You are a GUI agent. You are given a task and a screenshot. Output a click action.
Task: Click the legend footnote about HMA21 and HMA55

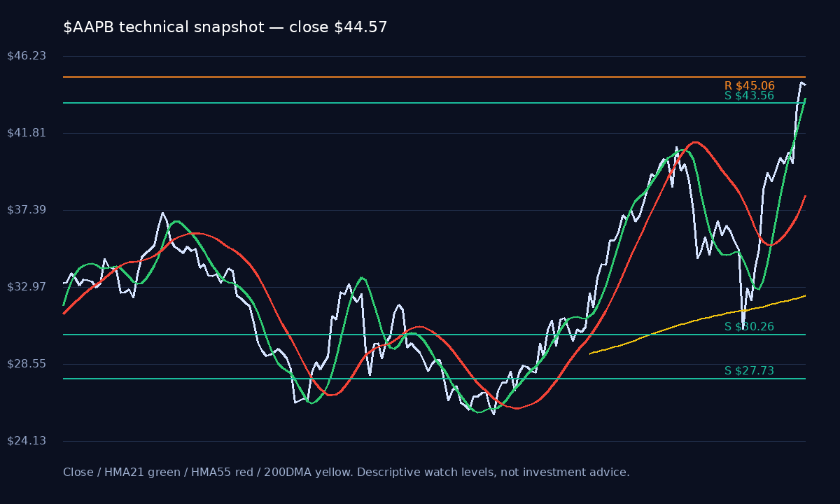pos(346,472)
